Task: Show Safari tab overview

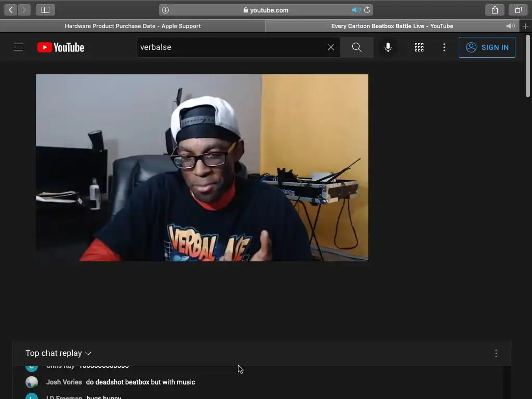Action: (x=518, y=10)
